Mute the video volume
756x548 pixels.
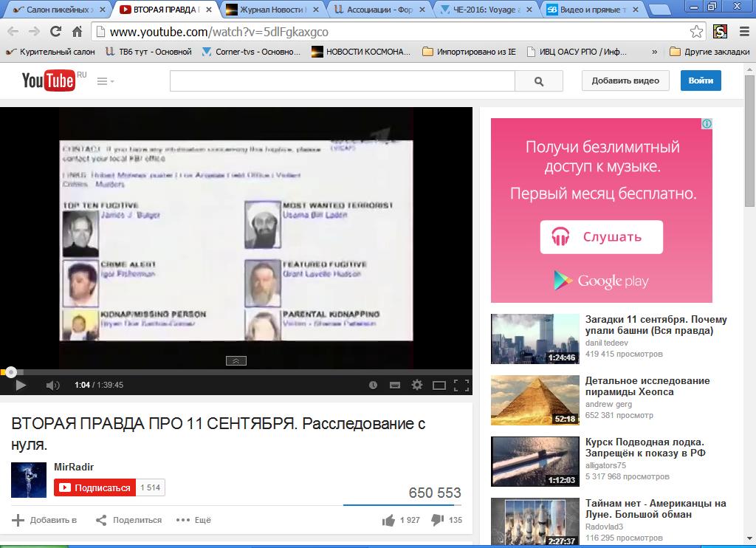point(52,385)
